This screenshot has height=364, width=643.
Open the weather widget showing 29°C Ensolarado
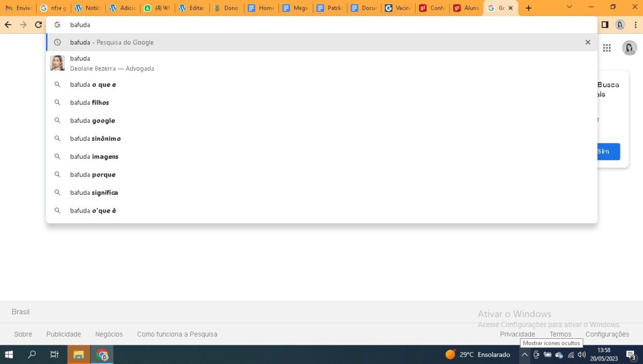(477, 354)
